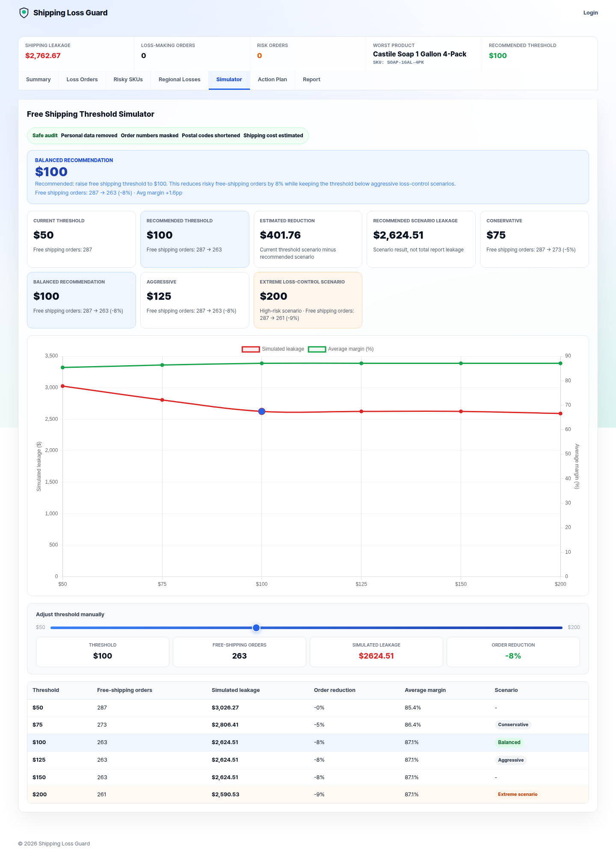The width and height of the screenshot is (616, 866).
Task: Toggle the Simulated leakage legend item
Action: [273, 349]
